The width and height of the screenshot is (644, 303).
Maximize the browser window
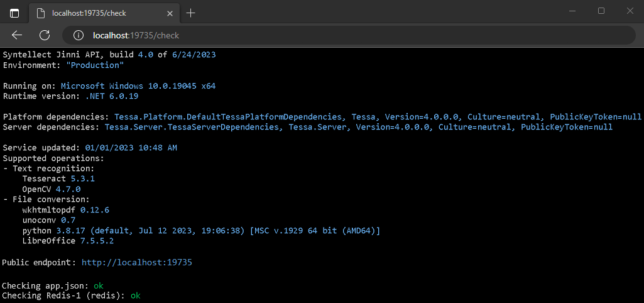[x=601, y=11]
